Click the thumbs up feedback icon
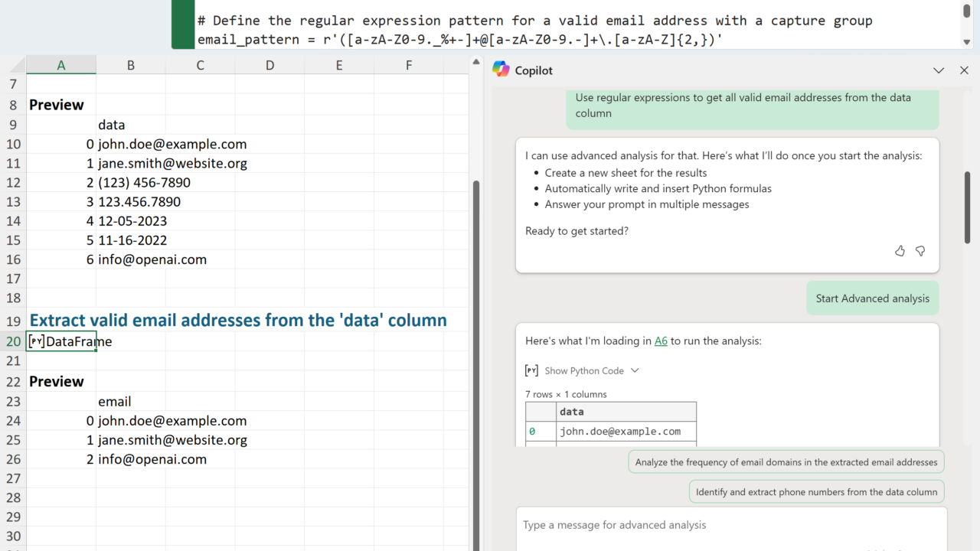The width and height of the screenshot is (980, 551). click(900, 251)
